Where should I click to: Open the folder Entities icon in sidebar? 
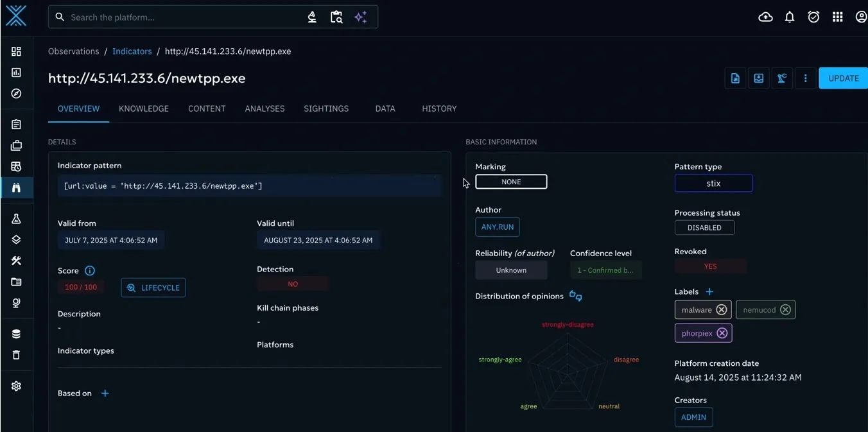click(x=16, y=282)
